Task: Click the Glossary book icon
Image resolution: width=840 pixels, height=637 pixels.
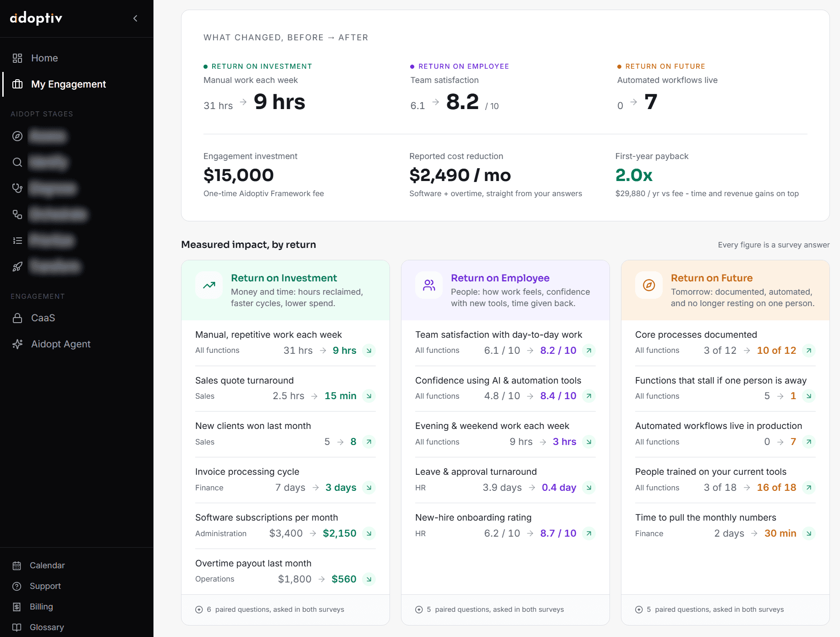Action: 17,627
